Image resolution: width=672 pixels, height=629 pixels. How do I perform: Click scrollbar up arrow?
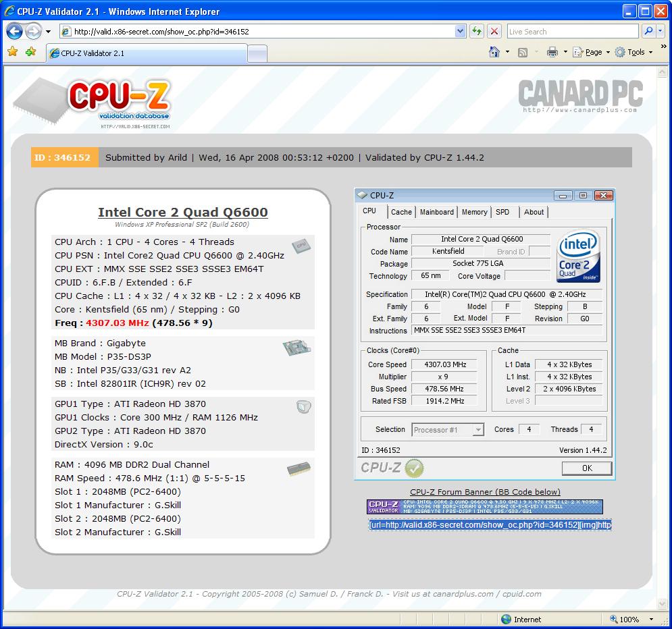coord(662,72)
